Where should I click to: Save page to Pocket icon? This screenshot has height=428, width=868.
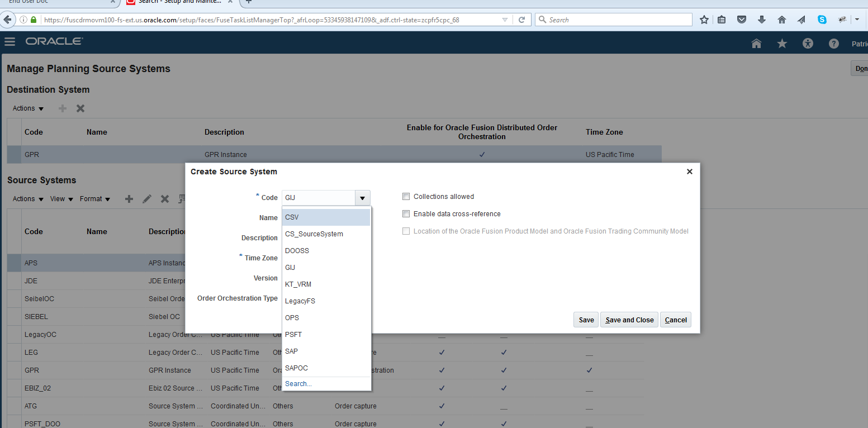[742, 20]
